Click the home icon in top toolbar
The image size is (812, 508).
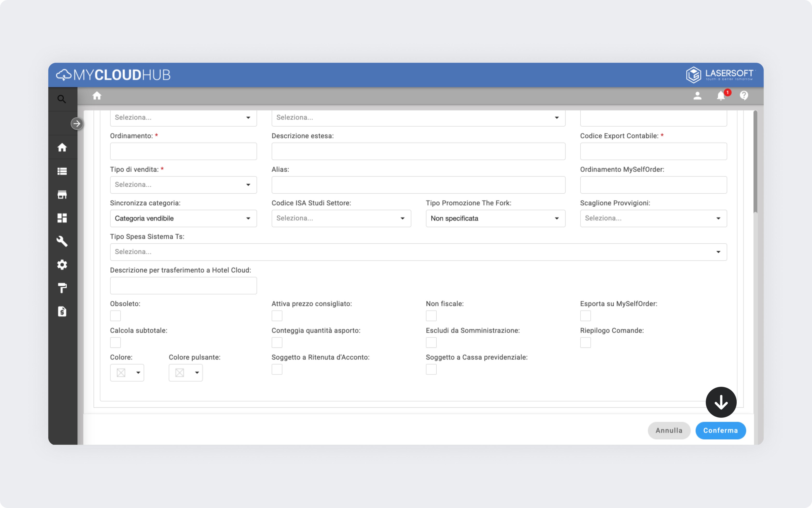[97, 96]
